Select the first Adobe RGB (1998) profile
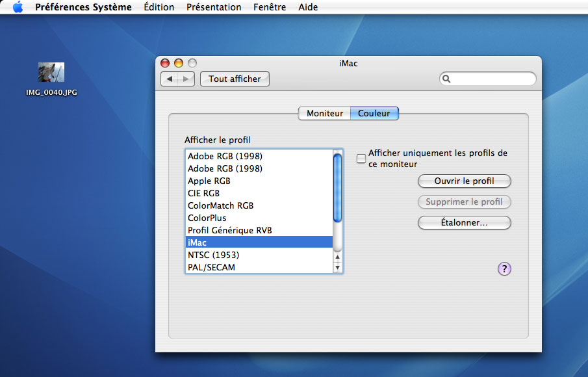 click(x=259, y=156)
